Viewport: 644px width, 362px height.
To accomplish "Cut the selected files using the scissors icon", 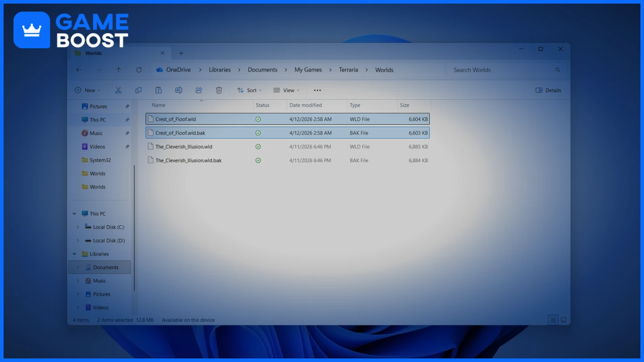I will pos(118,90).
